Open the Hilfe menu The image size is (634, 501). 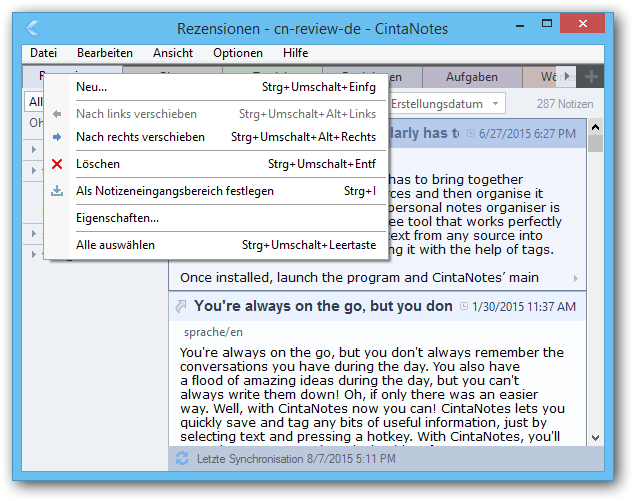[x=296, y=53]
